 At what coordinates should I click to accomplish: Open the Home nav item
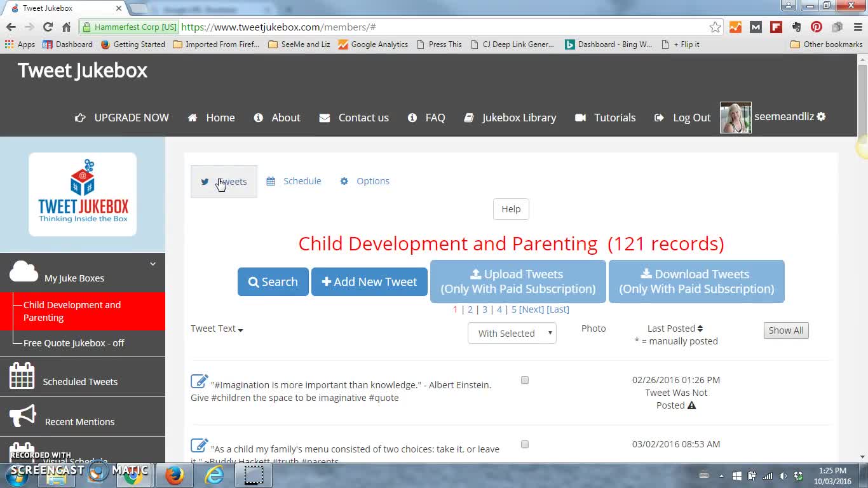coord(211,118)
